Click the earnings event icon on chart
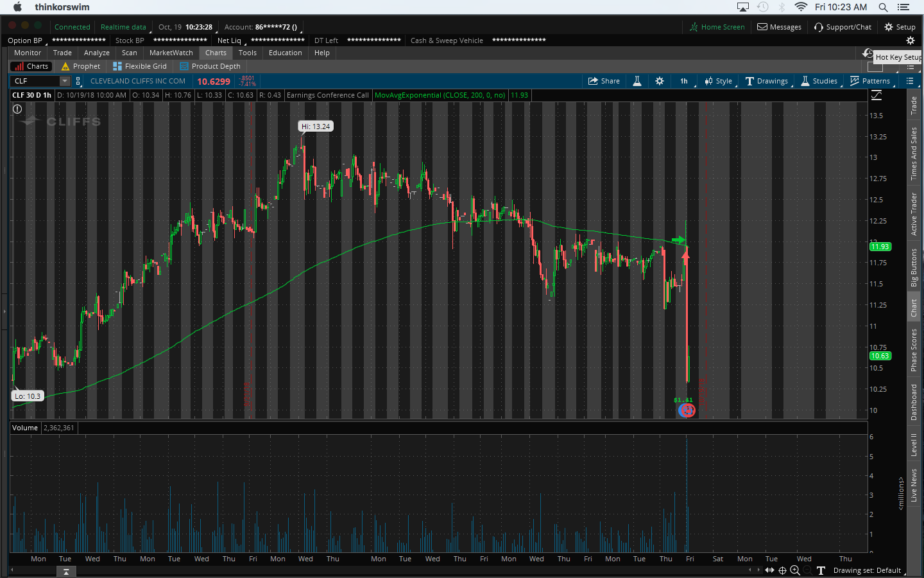The width and height of the screenshot is (924, 578). (x=687, y=410)
